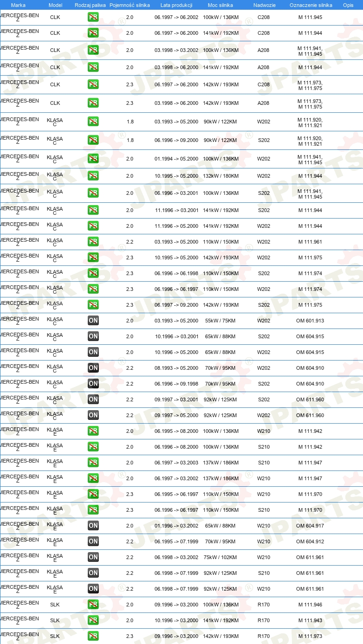Click PB fuel icon in Klasa C 1.8 S202 row

(93, 140)
